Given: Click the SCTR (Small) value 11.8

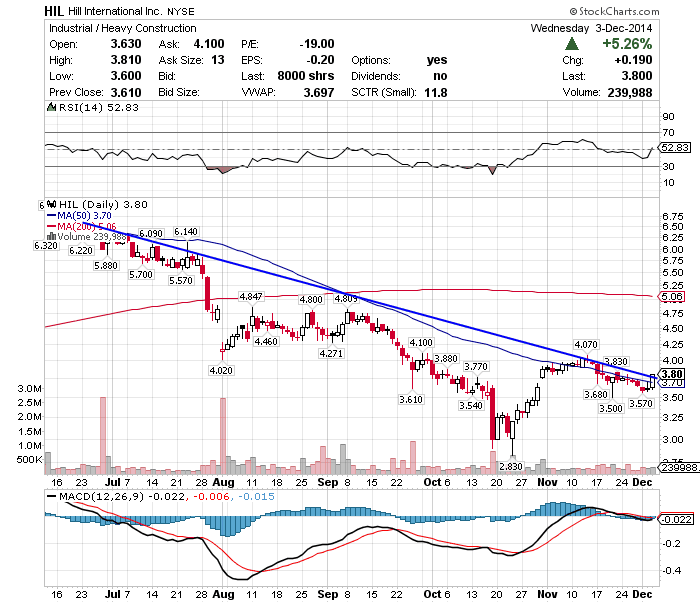Looking at the screenshot, I should coord(436,92).
